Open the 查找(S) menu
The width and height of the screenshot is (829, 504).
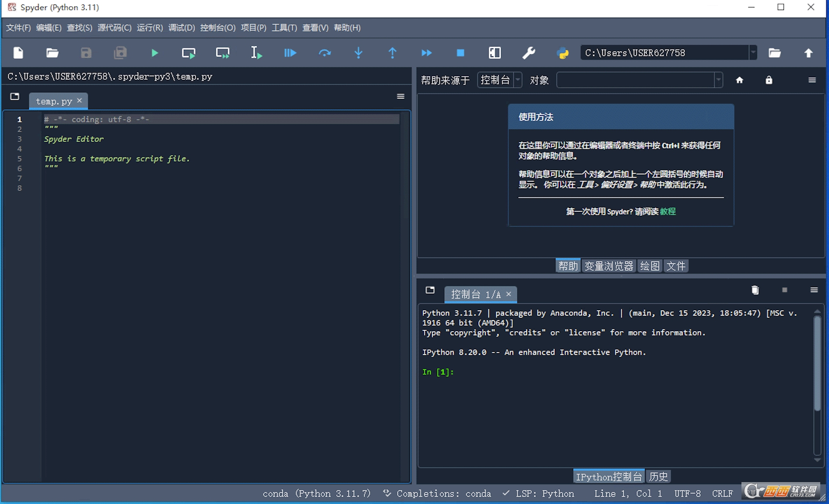[x=79, y=28]
